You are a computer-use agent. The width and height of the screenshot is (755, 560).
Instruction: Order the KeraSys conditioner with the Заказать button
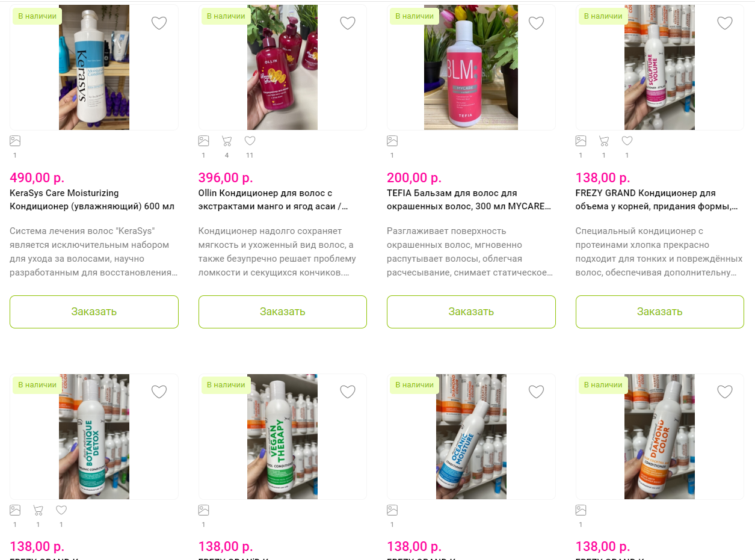[94, 312]
